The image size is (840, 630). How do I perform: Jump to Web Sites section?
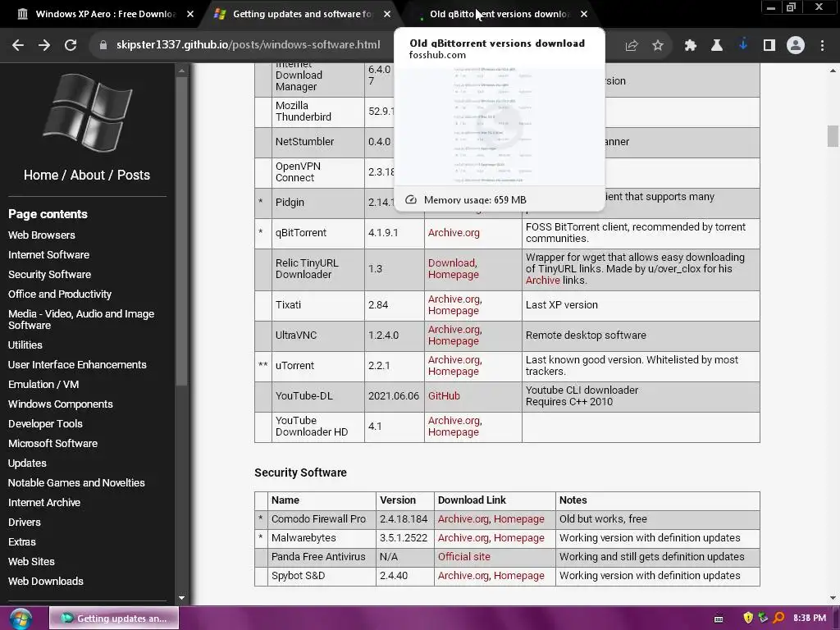[31, 562]
